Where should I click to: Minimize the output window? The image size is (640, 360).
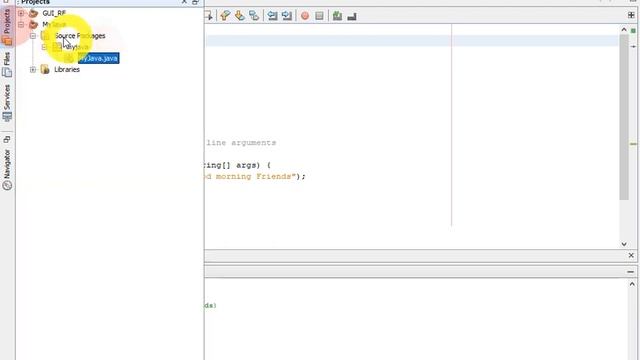pos(631,272)
